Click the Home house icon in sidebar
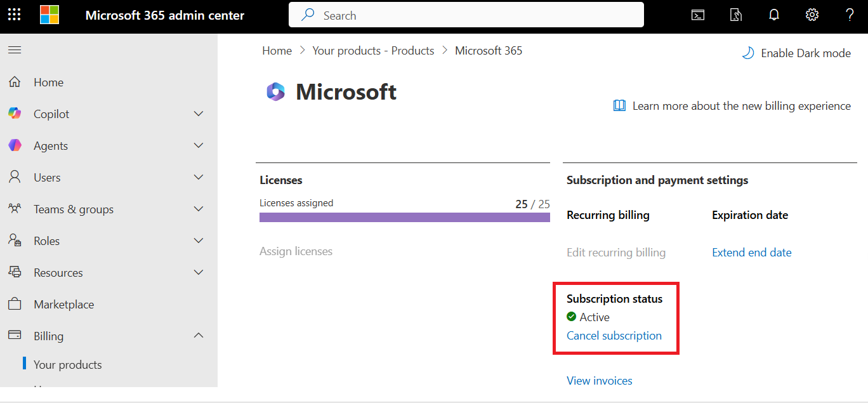This screenshot has width=868, height=403. coord(15,82)
